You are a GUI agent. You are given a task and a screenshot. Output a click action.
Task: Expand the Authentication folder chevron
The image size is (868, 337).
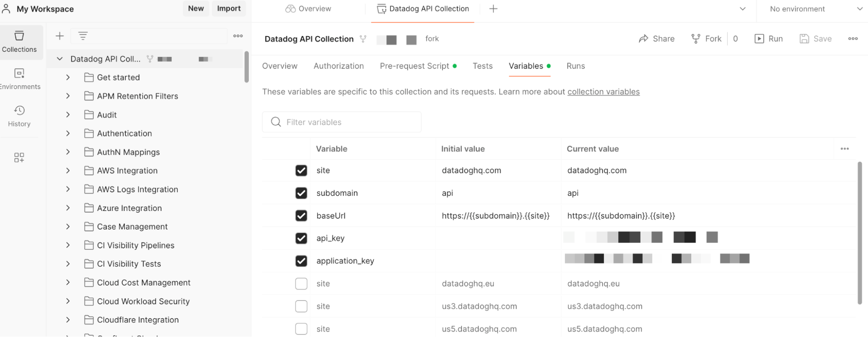[68, 133]
